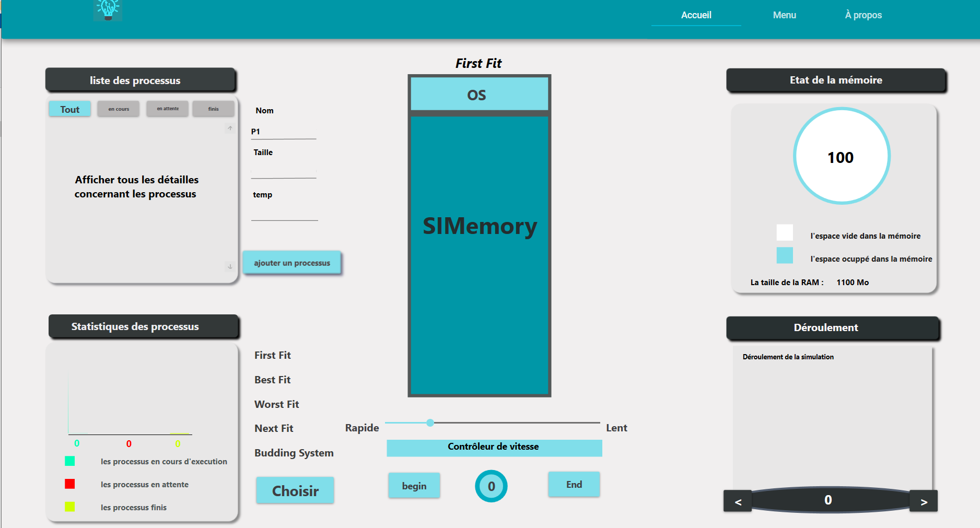Click the green swatch for running processes

(x=69, y=461)
